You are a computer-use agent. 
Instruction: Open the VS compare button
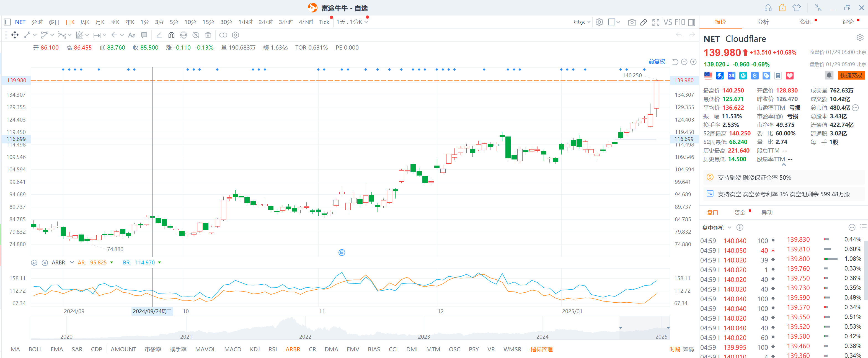coord(668,22)
